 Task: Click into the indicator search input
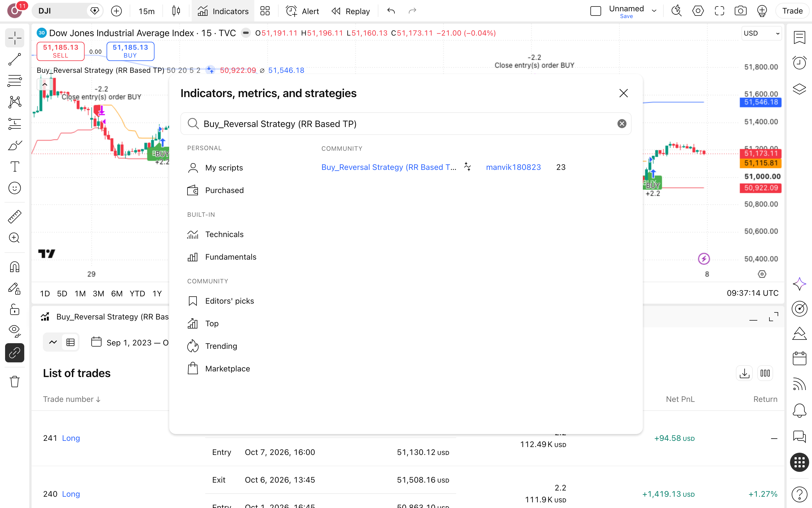406,124
